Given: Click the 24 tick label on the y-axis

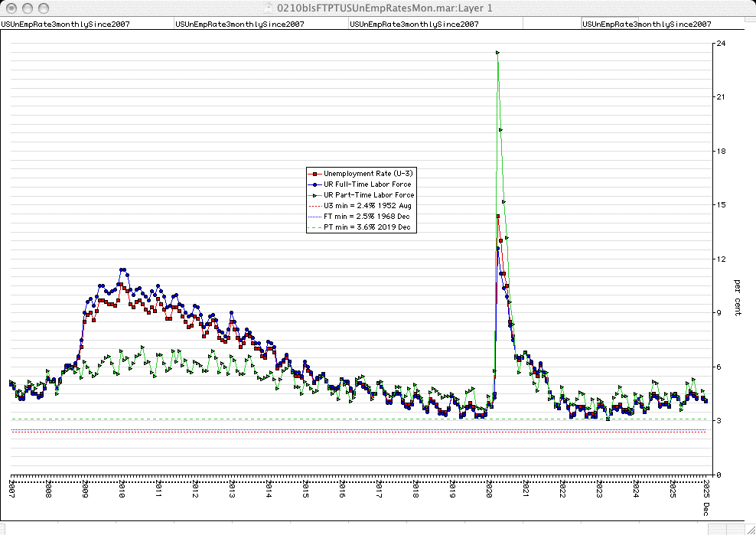Looking at the screenshot, I should click(721, 44).
